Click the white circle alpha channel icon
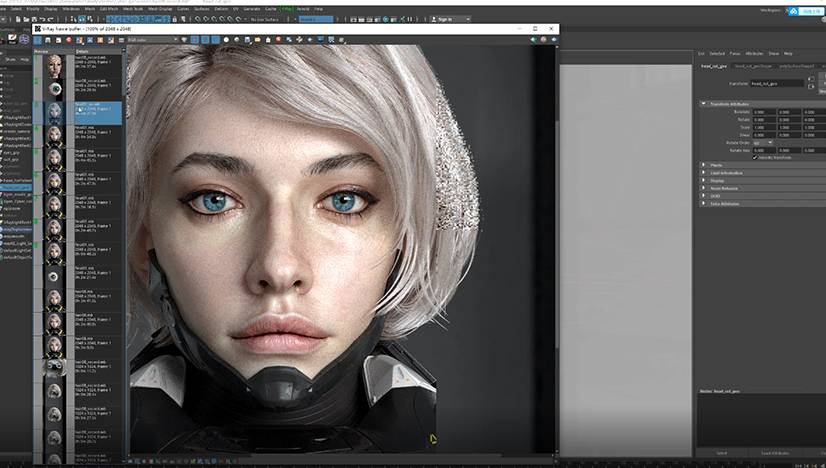The image size is (826, 468). pyautogui.click(x=226, y=40)
